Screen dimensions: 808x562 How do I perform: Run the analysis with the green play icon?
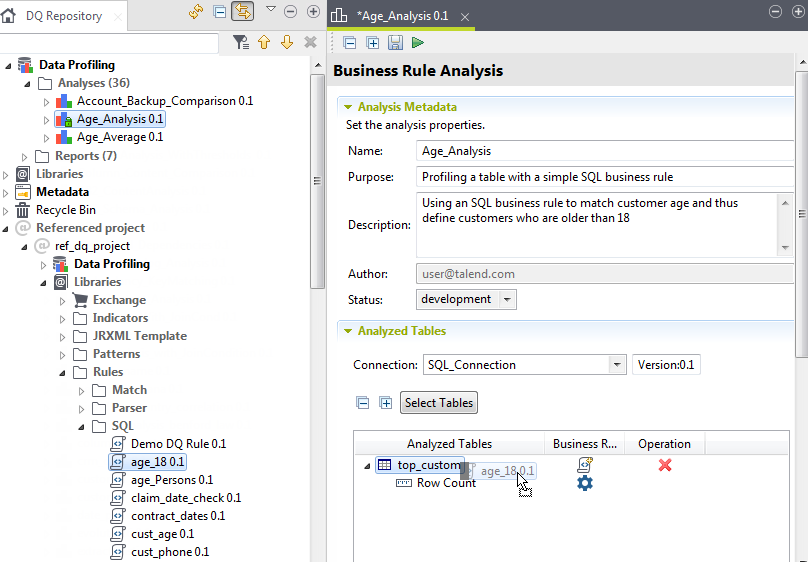click(418, 43)
